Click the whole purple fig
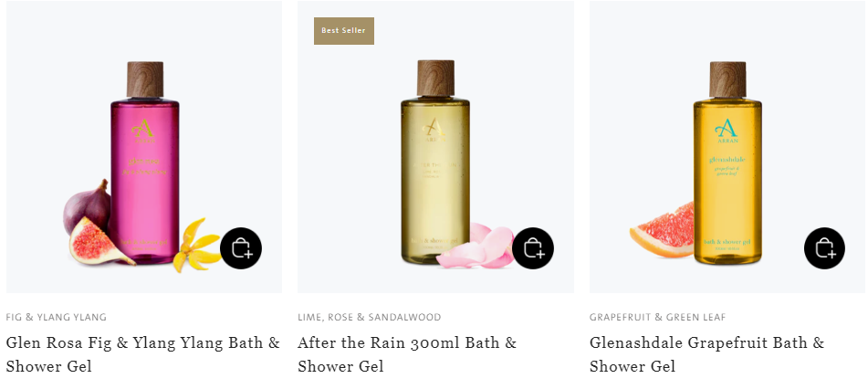The height and width of the screenshot is (389, 868). pos(87,205)
